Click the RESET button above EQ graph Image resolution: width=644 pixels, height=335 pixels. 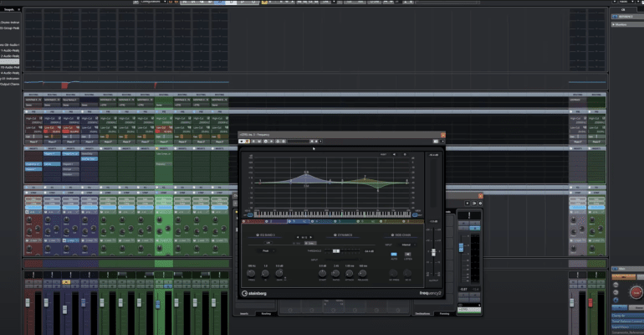[383, 155]
